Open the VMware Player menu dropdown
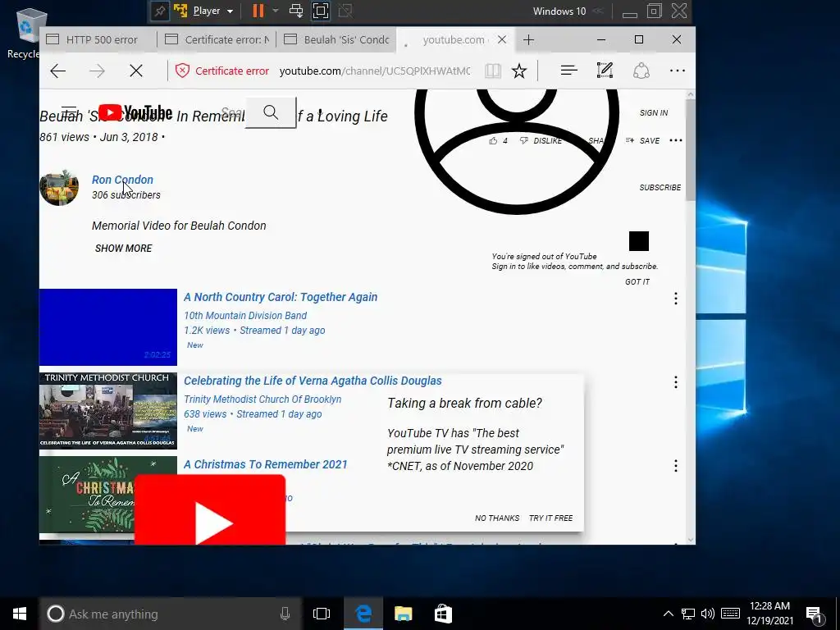840x630 pixels. tap(212, 11)
